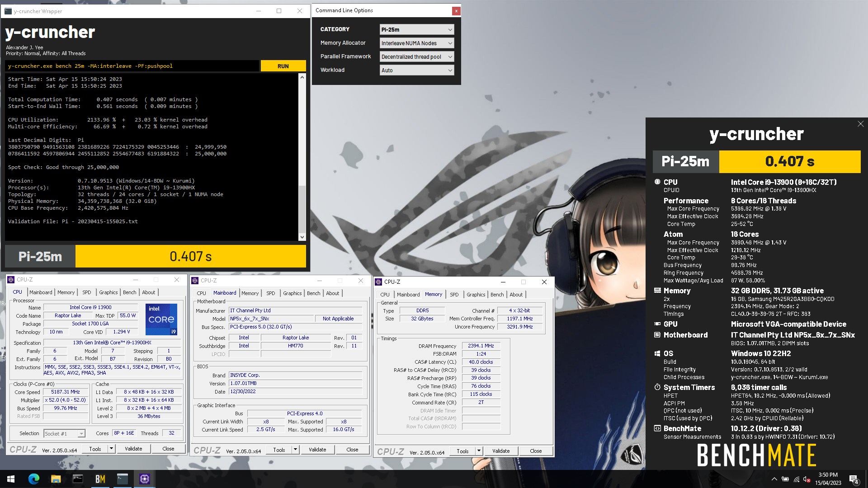Launch Microsoft Edge from taskbar
This screenshot has height=488, width=868.
pos(33,479)
